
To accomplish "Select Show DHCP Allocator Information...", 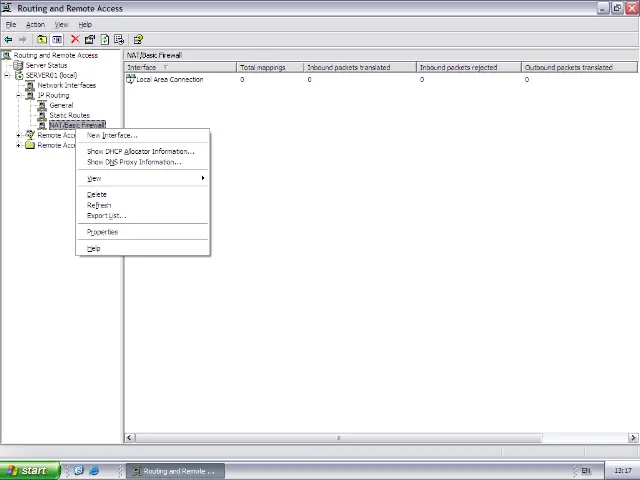I will tap(143, 151).
